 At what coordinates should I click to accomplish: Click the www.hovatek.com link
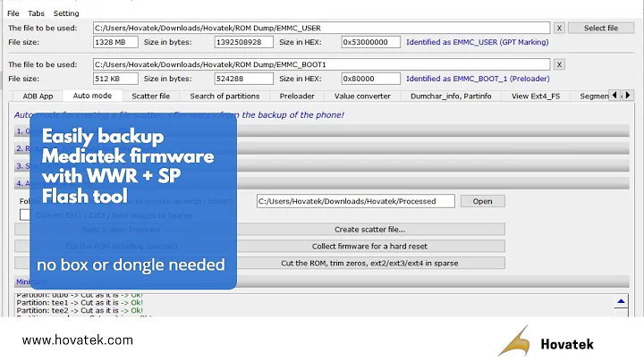78,340
